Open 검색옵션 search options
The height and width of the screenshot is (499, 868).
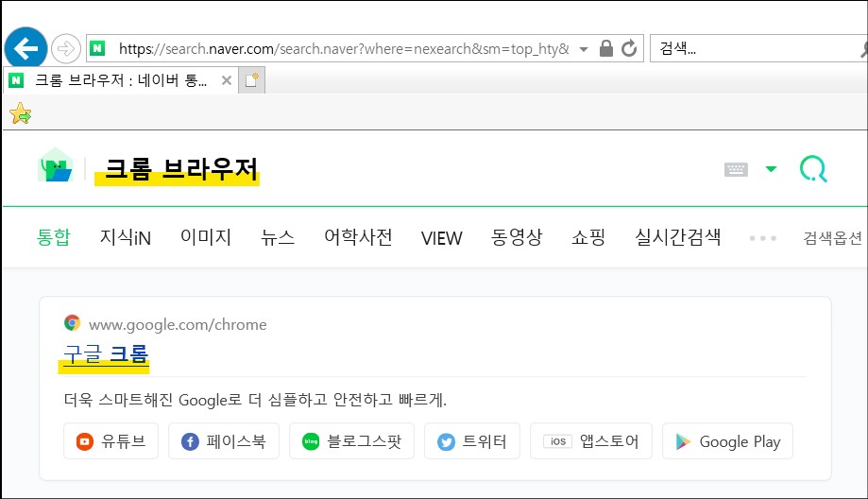click(x=832, y=238)
